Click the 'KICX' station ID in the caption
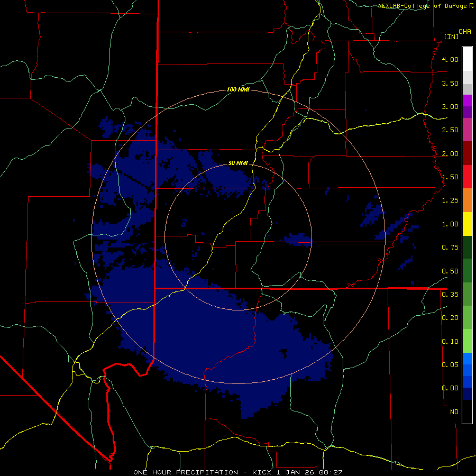 [263, 472]
